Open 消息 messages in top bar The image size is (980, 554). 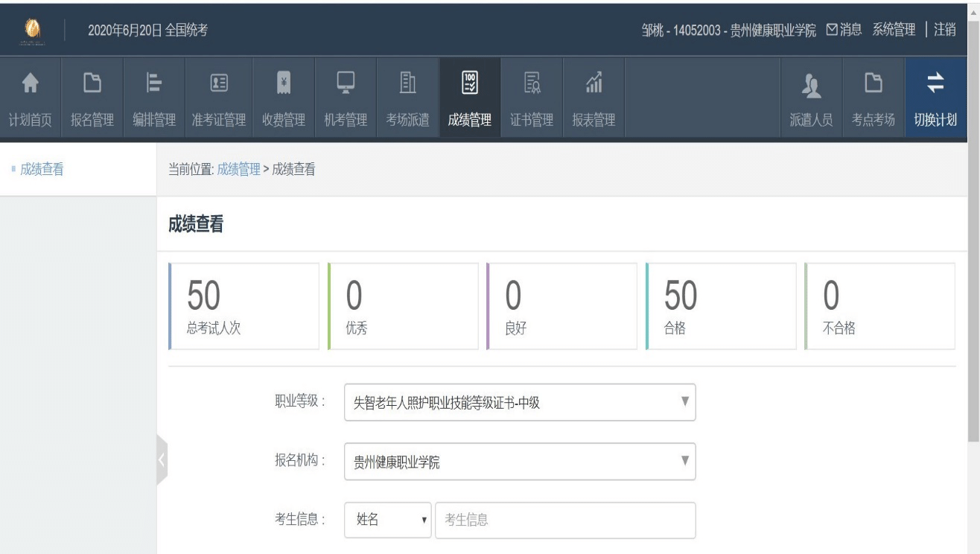844,30
